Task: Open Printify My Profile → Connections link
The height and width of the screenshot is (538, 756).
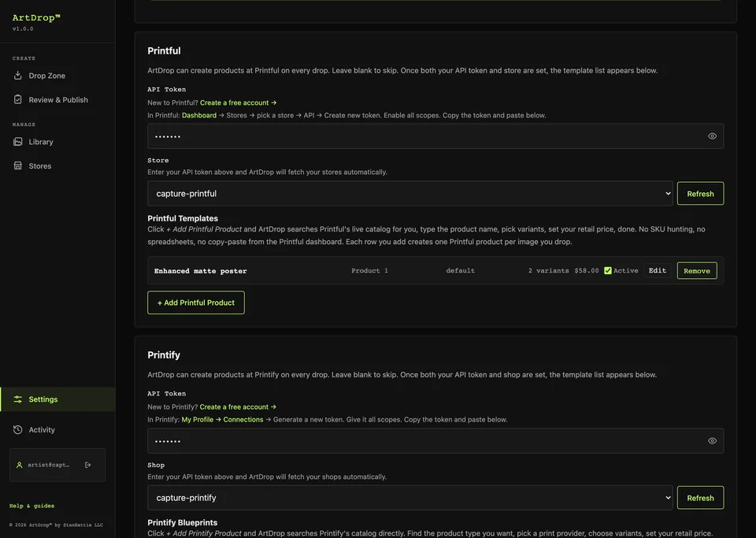Action: pos(222,419)
